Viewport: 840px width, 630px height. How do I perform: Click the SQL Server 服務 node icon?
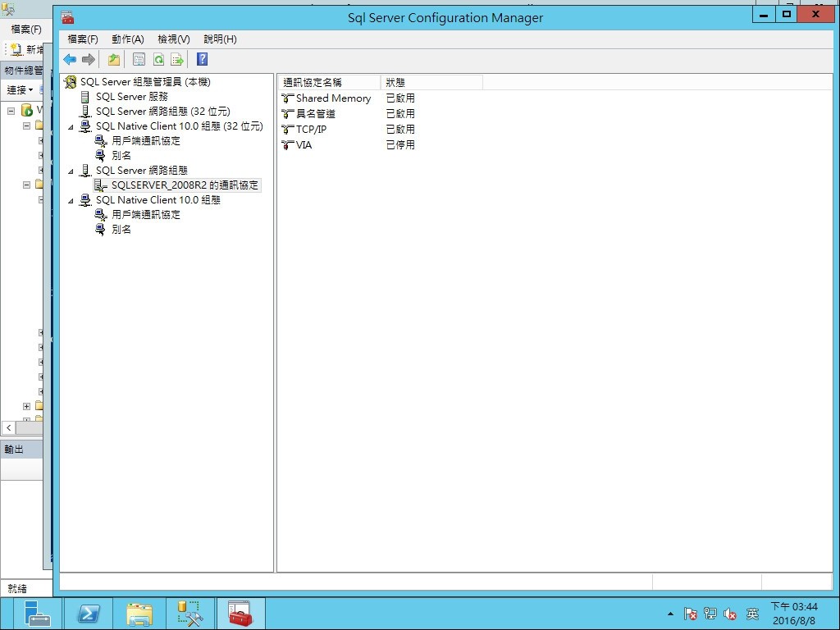(84, 97)
